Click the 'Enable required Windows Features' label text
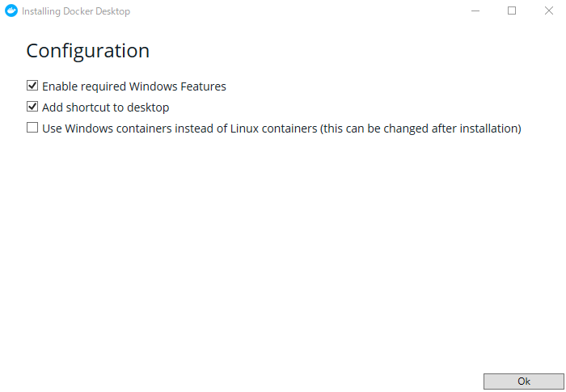Image resolution: width=566 pixels, height=392 pixels. click(x=133, y=86)
